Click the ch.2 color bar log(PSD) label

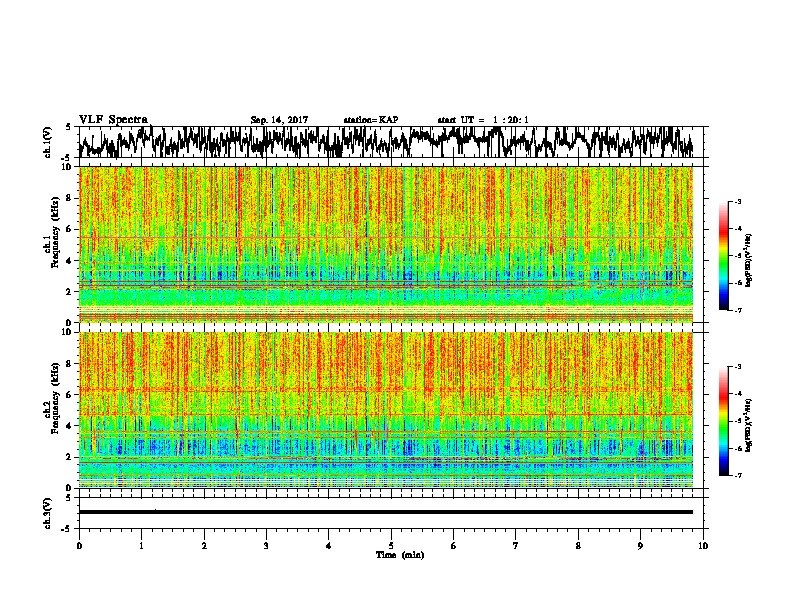pos(748,425)
